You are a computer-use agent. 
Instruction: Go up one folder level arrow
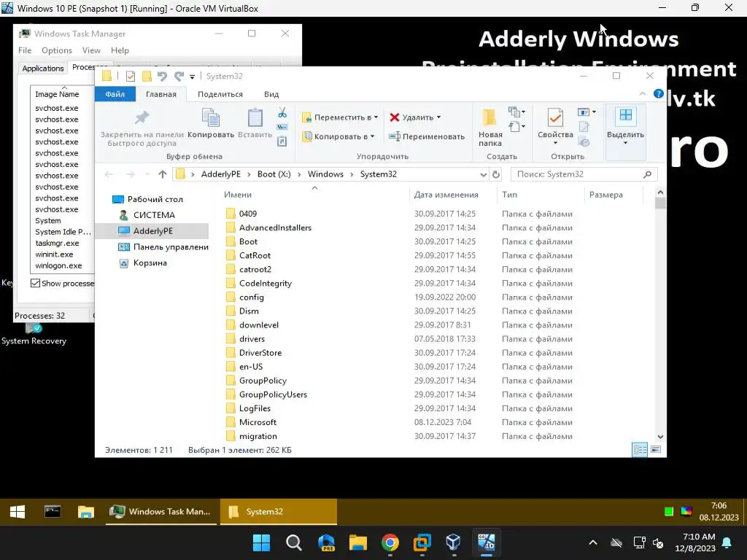point(163,174)
